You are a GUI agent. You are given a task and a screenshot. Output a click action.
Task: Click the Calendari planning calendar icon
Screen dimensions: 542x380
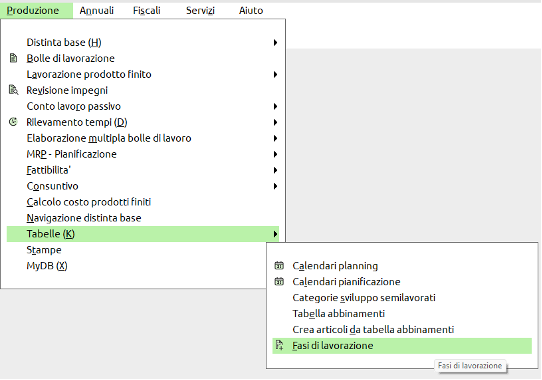point(279,266)
